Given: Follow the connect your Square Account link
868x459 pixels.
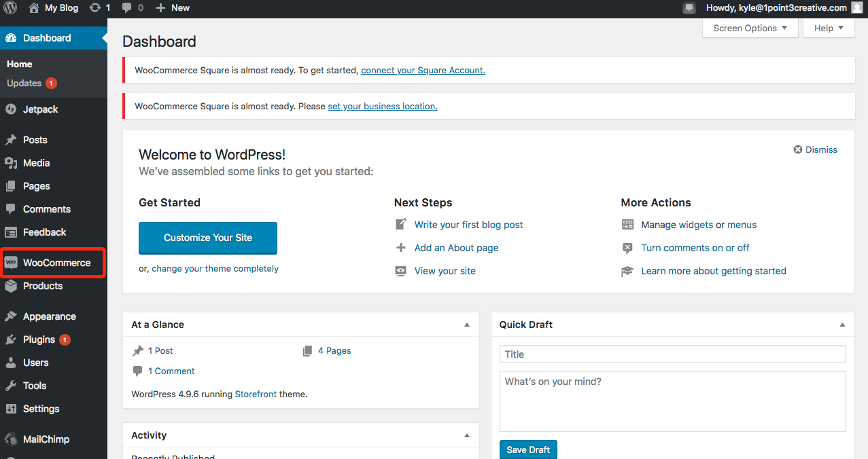Looking at the screenshot, I should [x=423, y=70].
